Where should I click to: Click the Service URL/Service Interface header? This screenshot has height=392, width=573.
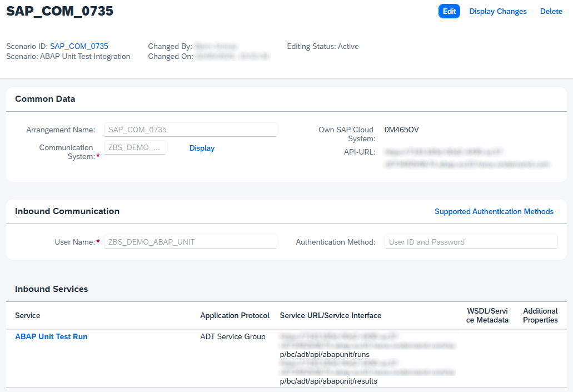click(x=330, y=316)
